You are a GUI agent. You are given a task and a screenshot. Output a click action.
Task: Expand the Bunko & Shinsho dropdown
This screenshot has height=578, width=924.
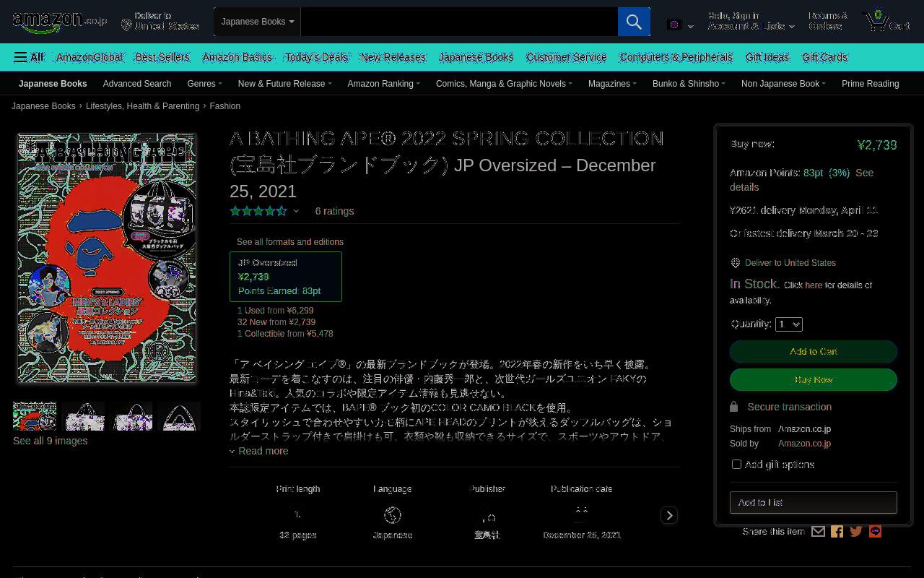coord(689,84)
